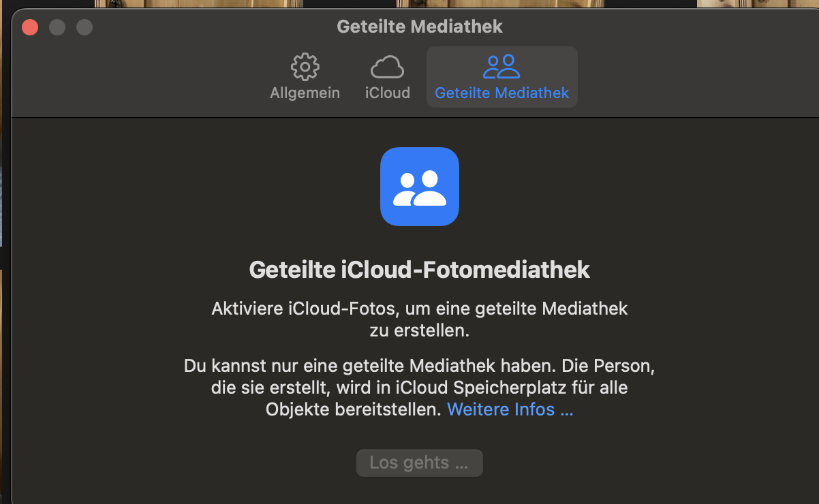Choose the Geteilte Mediathek tab label
Viewport: 819px width, 504px height.
pyautogui.click(x=501, y=93)
